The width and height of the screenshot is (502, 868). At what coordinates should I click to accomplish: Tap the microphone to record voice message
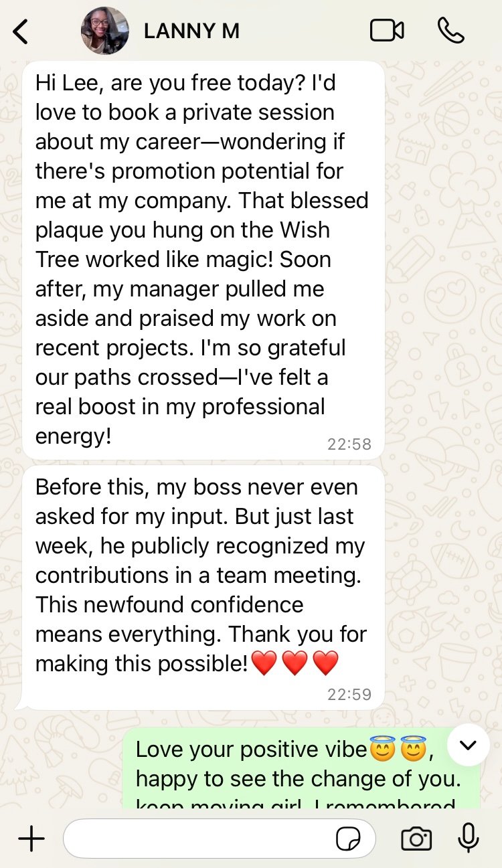[468, 838]
